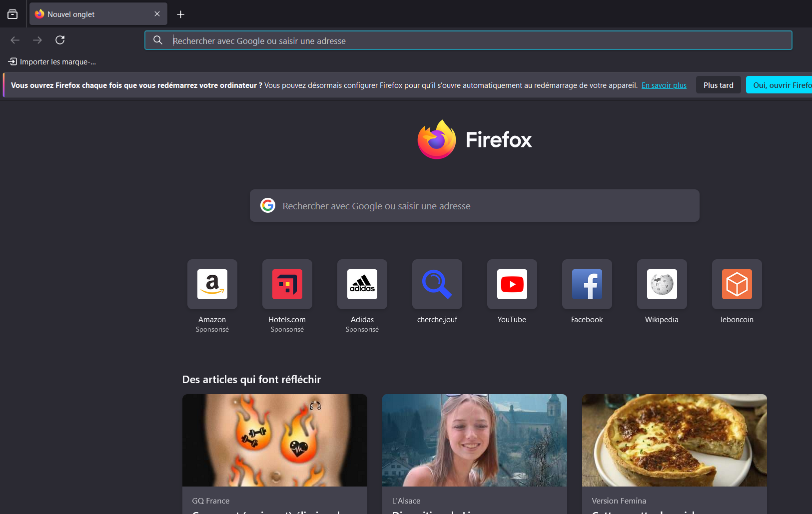
Task: Select the Nouvel onglet tab
Action: pyautogui.click(x=90, y=14)
